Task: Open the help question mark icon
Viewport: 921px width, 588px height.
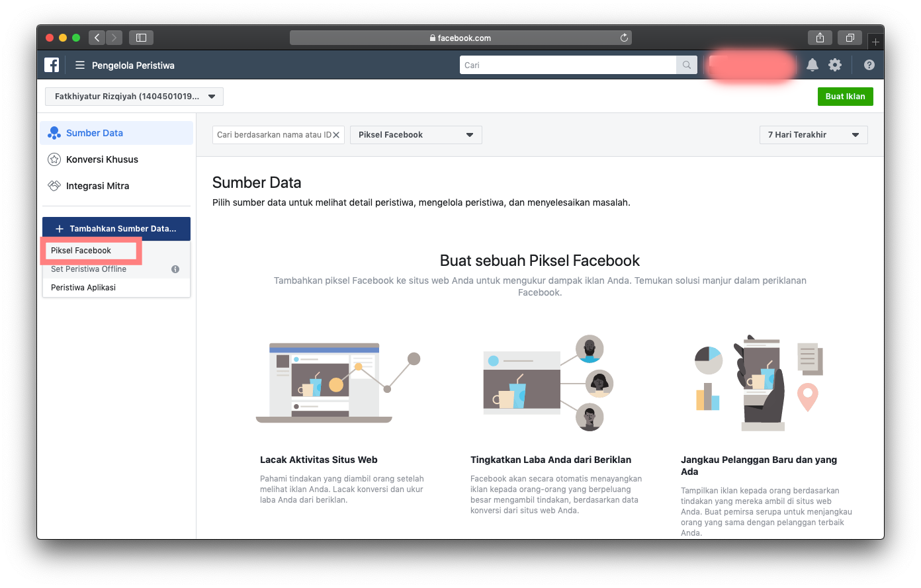Action: pyautogui.click(x=869, y=65)
